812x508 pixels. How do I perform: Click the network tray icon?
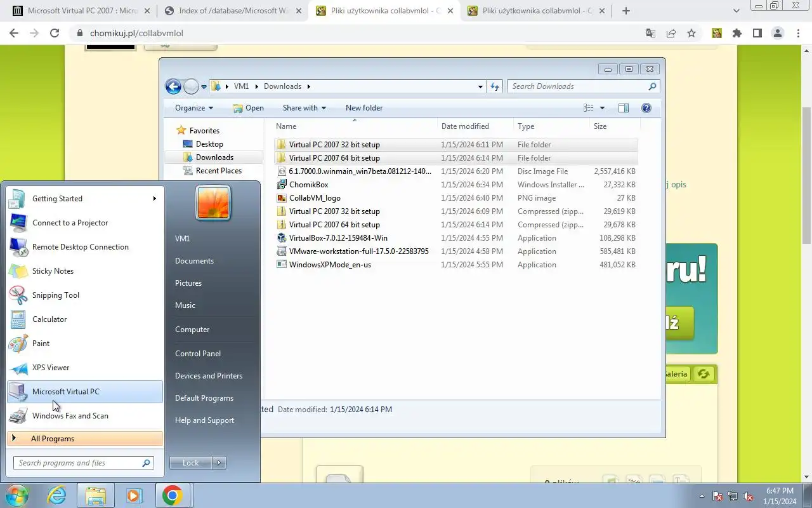[733, 496]
